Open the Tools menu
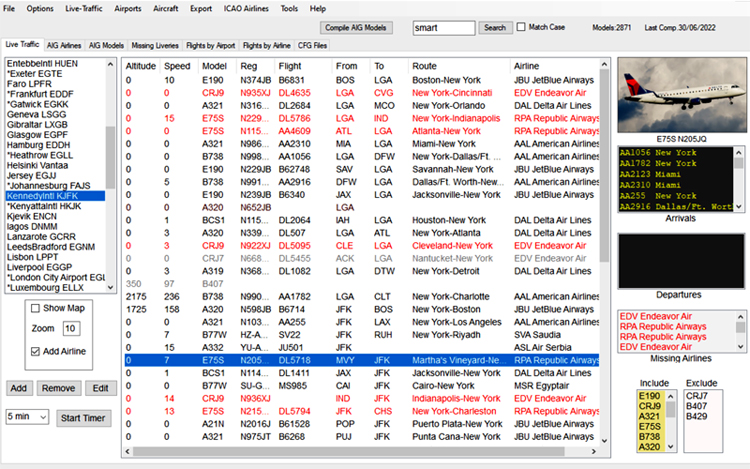The image size is (750, 469). point(289,9)
